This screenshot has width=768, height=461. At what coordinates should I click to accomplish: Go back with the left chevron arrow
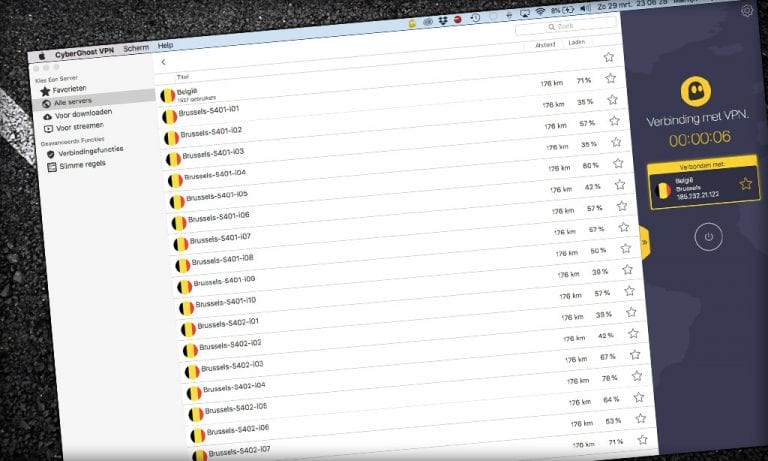point(163,62)
